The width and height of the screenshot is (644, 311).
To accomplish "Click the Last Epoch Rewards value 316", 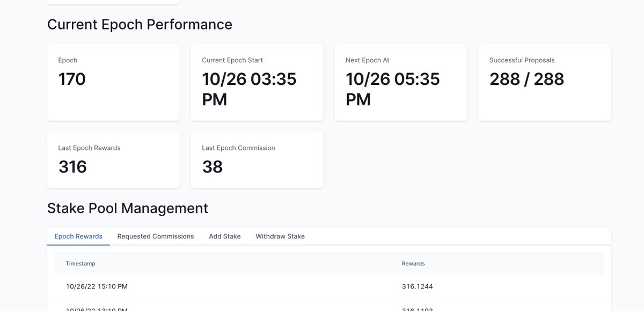I will point(72,167).
